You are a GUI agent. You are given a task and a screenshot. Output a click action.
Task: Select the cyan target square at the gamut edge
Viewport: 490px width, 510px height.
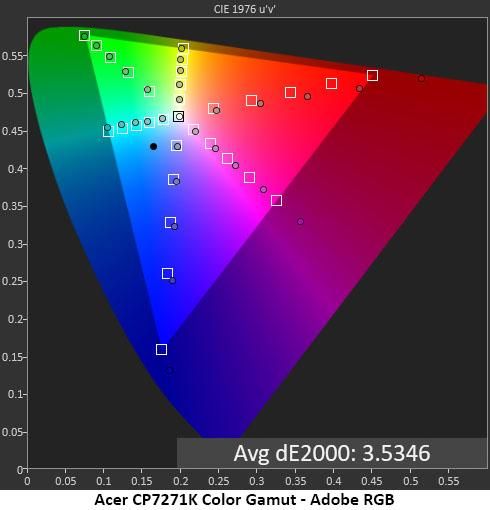[108, 131]
